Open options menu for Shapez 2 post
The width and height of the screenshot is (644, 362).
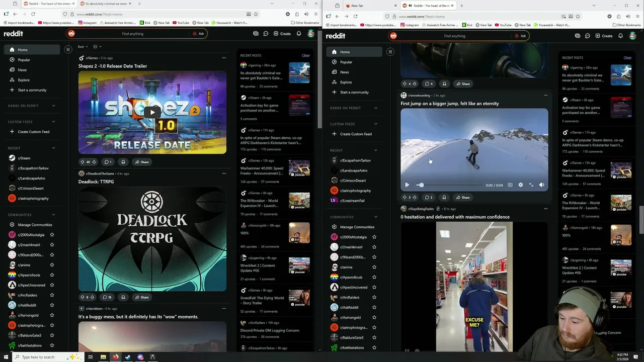click(x=224, y=58)
